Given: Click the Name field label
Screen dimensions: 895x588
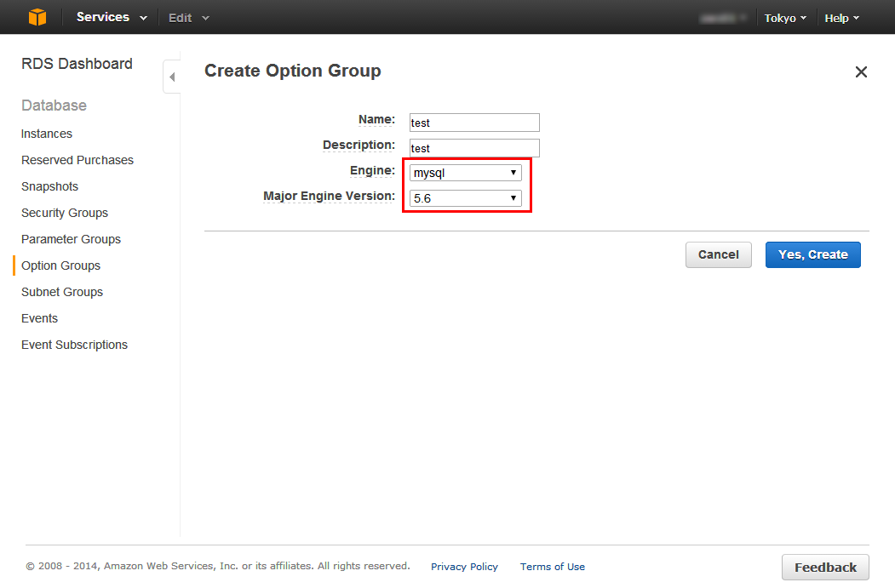Looking at the screenshot, I should click(x=376, y=119).
